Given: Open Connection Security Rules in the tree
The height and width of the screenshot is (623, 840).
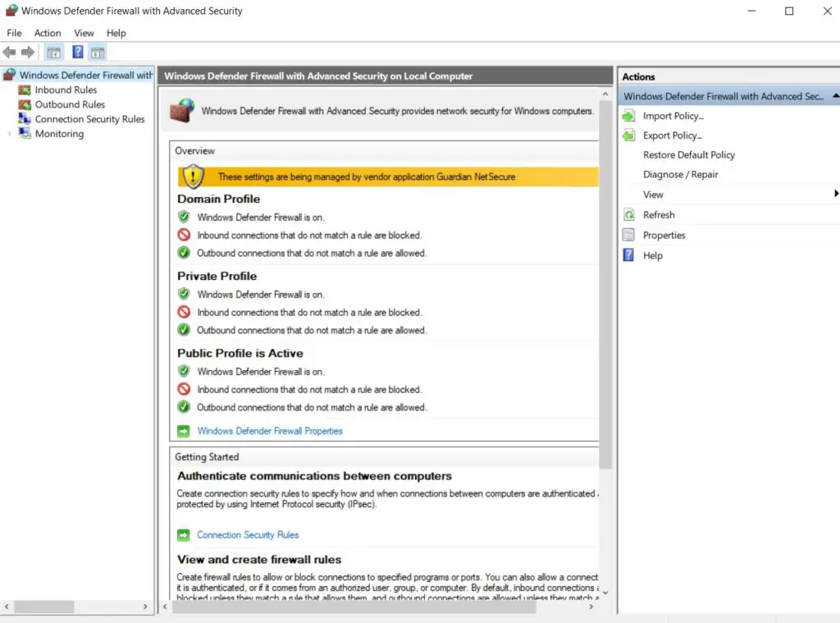Looking at the screenshot, I should tap(89, 119).
